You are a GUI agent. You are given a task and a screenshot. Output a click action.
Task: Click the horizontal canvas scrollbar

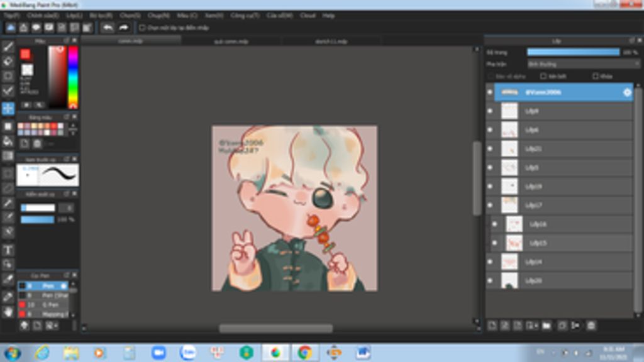(276, 328)
